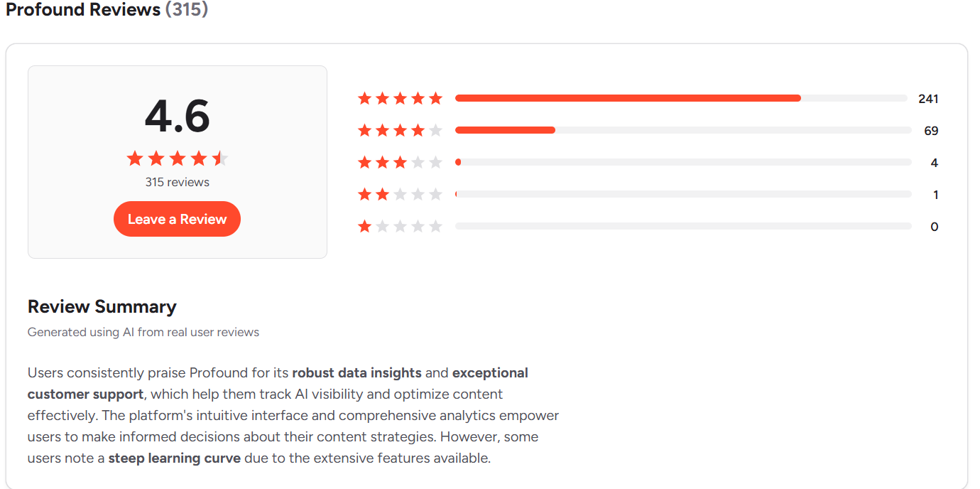Click the five-star rating row stars
This screenshot has height=489, width=980.
click(x=400, y=99)
